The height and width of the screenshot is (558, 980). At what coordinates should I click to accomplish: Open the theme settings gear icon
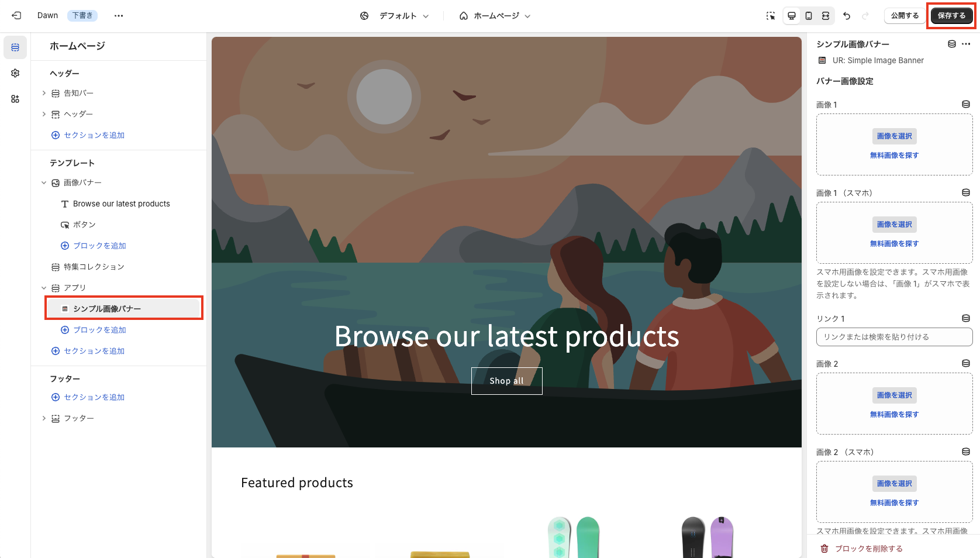15,73
